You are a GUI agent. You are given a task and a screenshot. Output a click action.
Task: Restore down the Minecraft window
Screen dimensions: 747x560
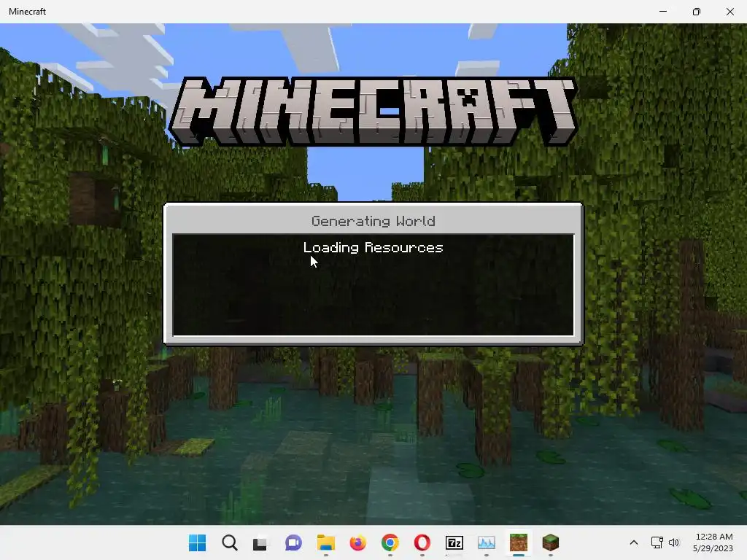point(697,12)
